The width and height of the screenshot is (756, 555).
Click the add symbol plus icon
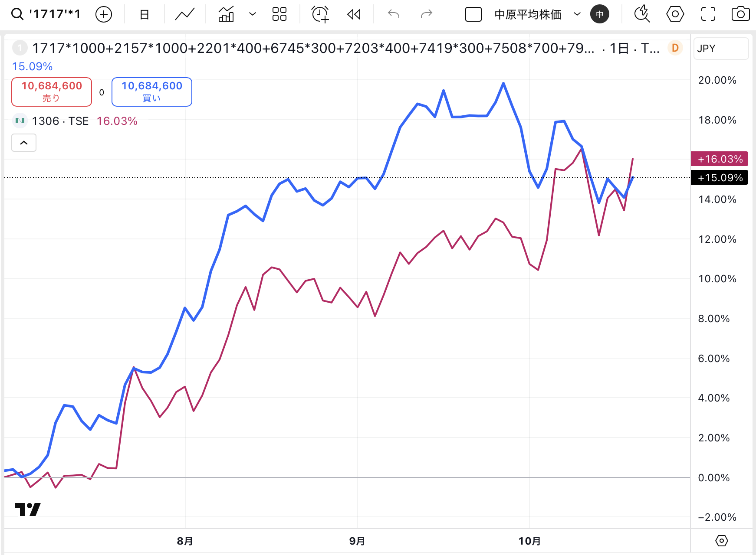pos(103,15)
